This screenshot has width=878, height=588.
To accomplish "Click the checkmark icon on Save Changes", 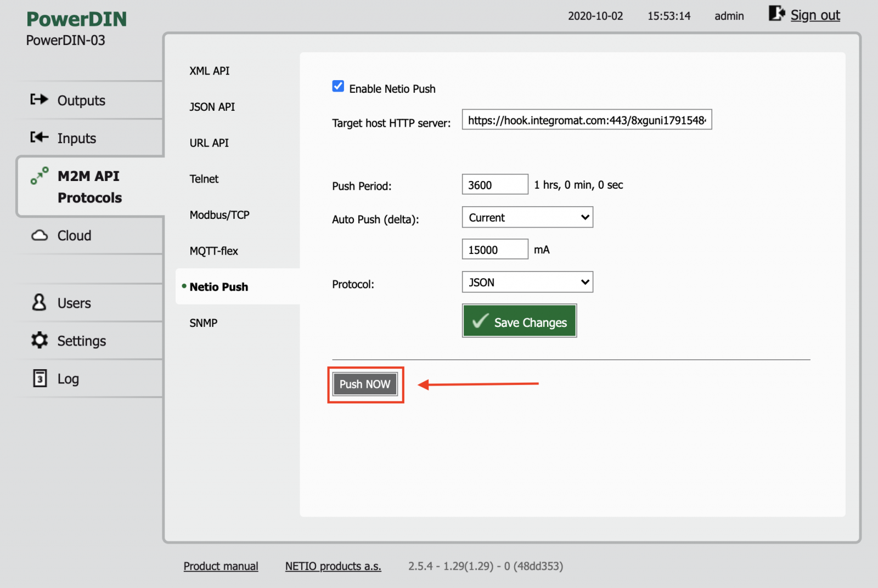I will coord(480,321).
